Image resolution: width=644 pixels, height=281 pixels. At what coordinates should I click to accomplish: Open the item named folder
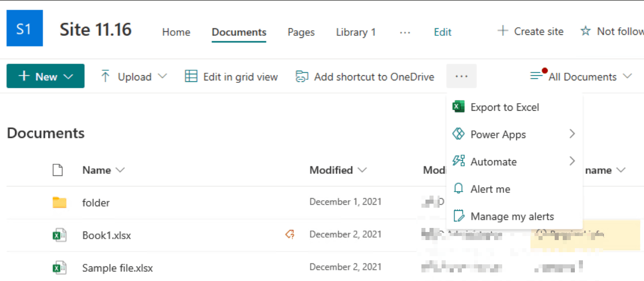(96, 203)
